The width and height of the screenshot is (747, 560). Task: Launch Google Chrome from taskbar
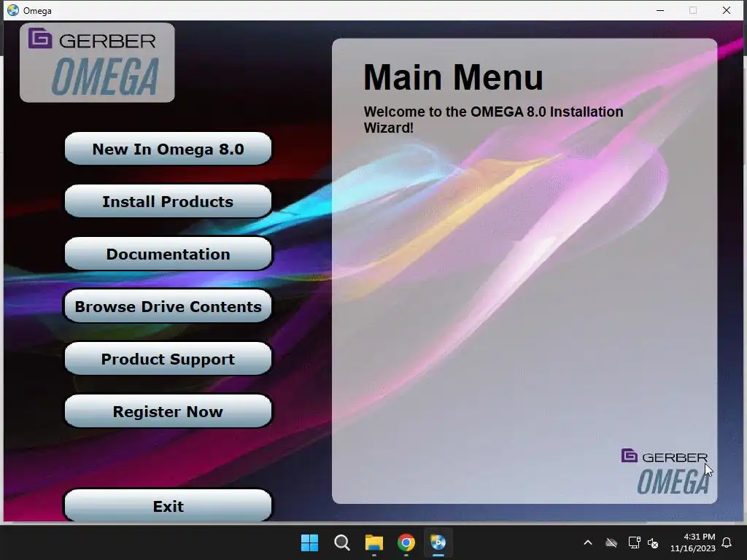tap(406, 542)
